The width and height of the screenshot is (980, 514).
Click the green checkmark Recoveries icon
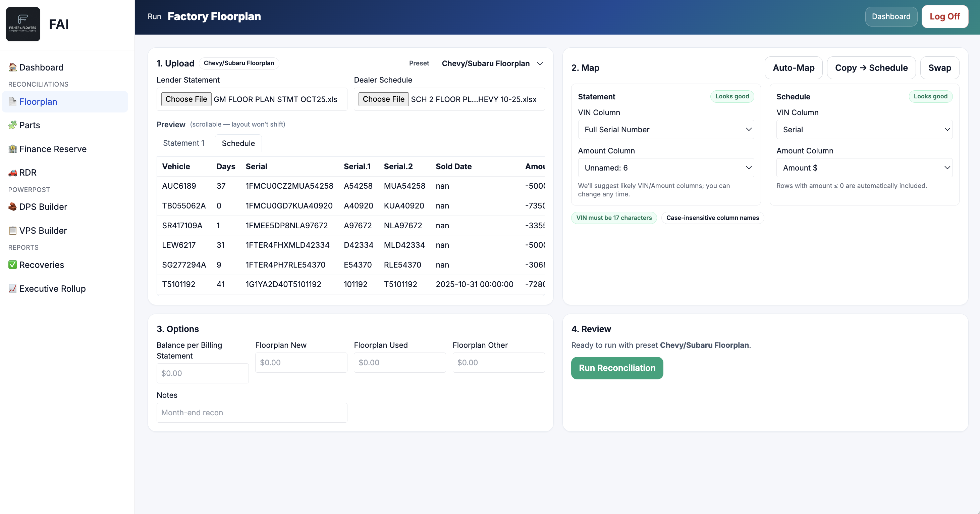pyautogui.click(x=12, y=265)
